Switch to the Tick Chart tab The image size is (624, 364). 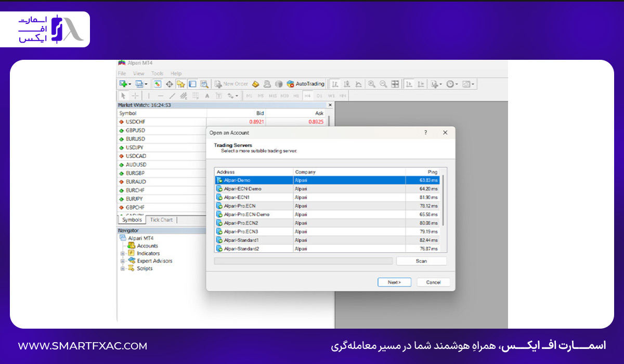[x=161, y=220]
